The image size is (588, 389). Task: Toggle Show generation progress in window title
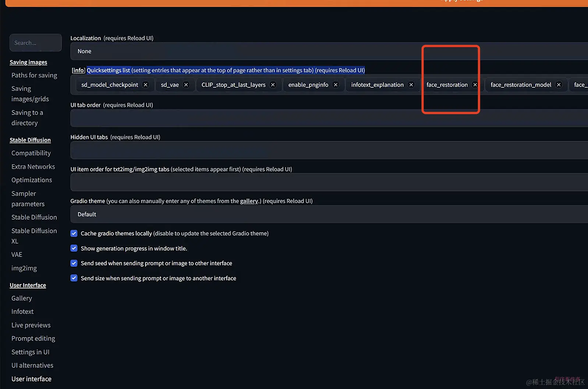click(x=74, y=248)
